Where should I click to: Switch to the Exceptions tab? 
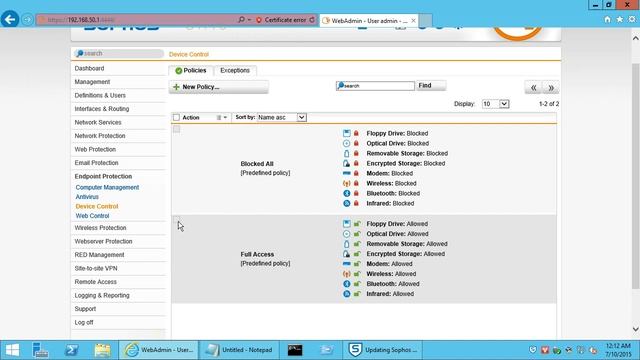(x=235, y=71)
